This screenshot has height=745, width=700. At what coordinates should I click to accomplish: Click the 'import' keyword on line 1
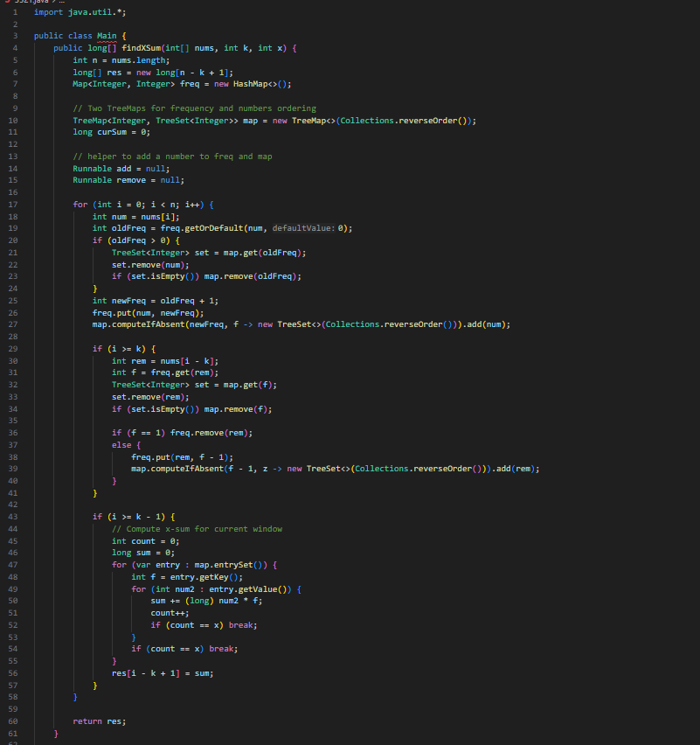[x=48, y=12]
